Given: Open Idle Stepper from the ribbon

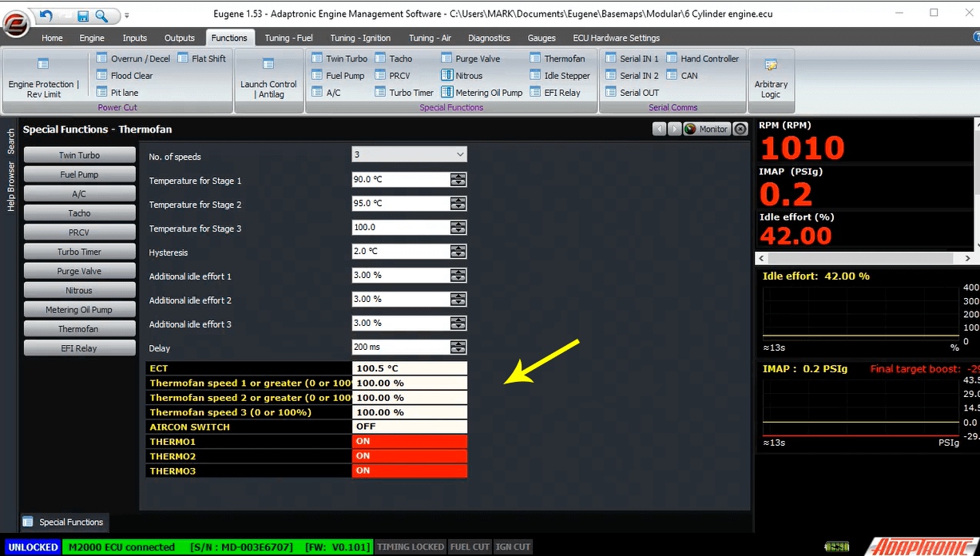Looking at the screenshot, I should pos(560,76).
